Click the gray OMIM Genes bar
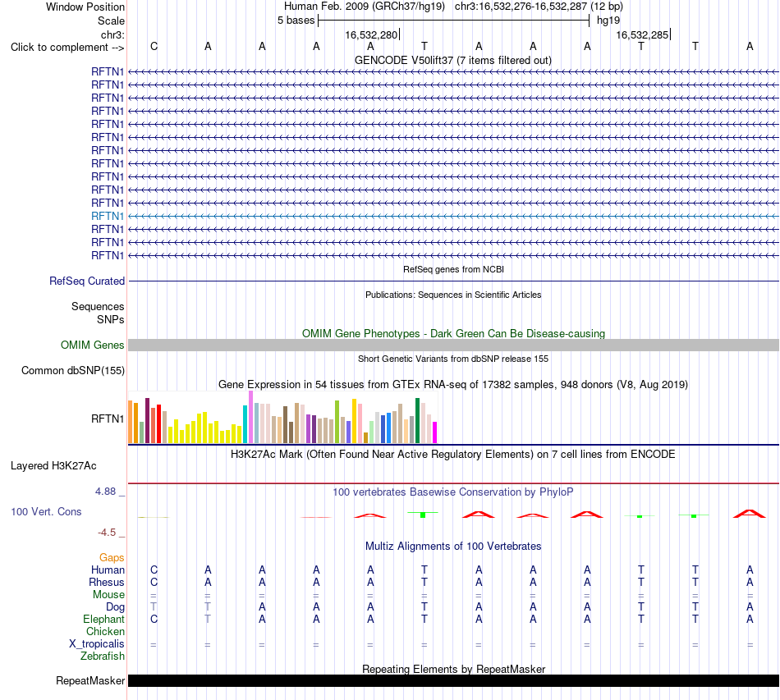This screenshot has width=780, height=700. [453, 345]
